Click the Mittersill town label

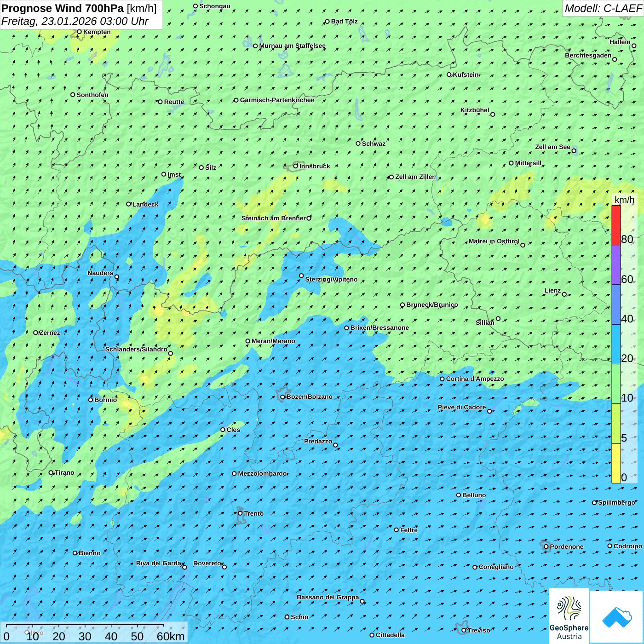[x=528, y=163]
